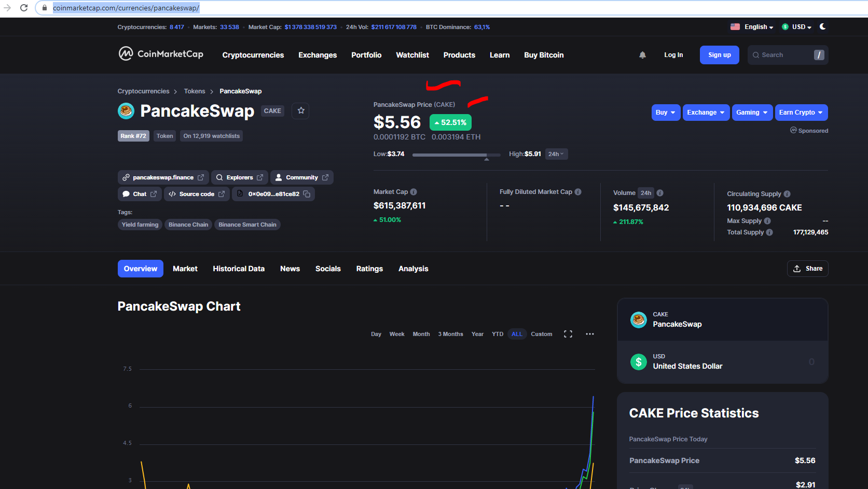Open the Source code link
868x489 pixels.
(x=196, y=193)
